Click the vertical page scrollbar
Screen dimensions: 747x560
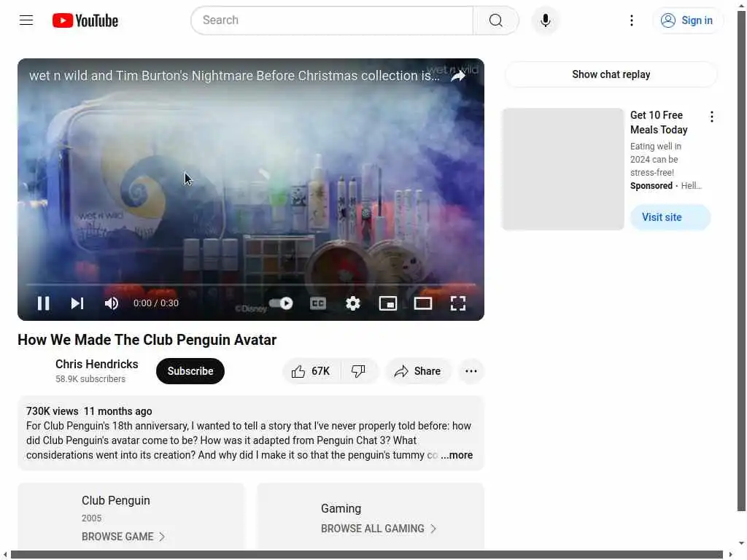[x=741, y=261]
